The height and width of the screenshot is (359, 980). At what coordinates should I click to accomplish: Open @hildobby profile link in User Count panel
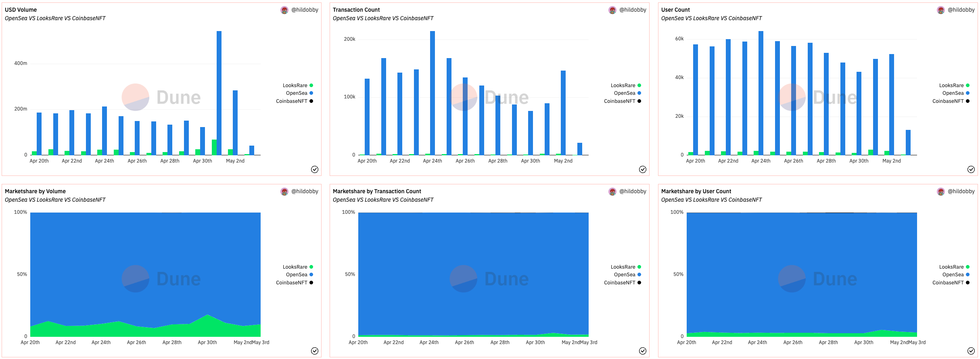coord(961,10)
